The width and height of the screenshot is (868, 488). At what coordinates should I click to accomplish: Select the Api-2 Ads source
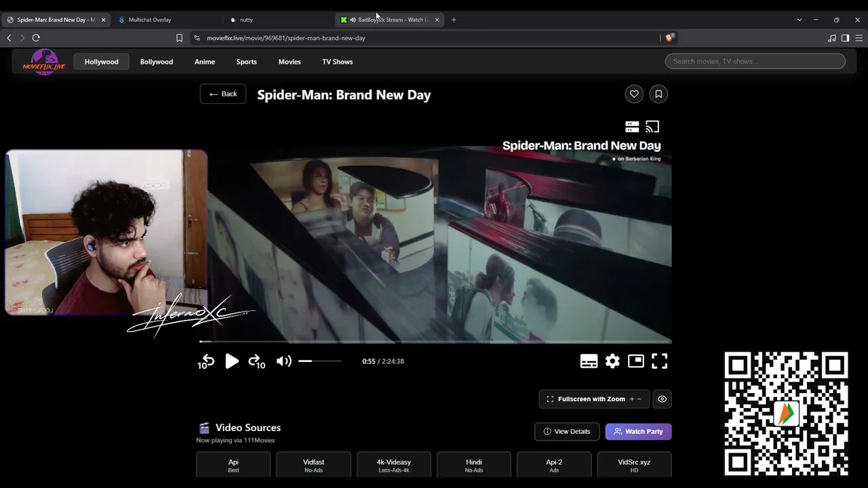(554, 466)
